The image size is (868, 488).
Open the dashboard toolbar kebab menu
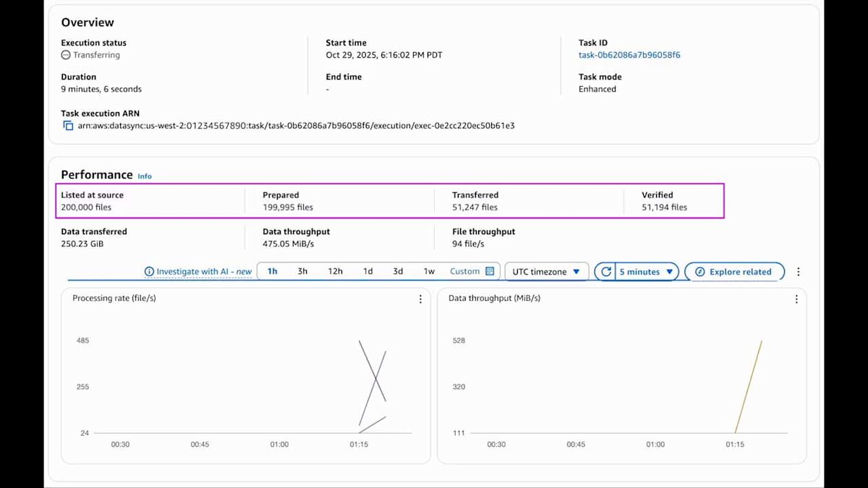pos(799,272)
